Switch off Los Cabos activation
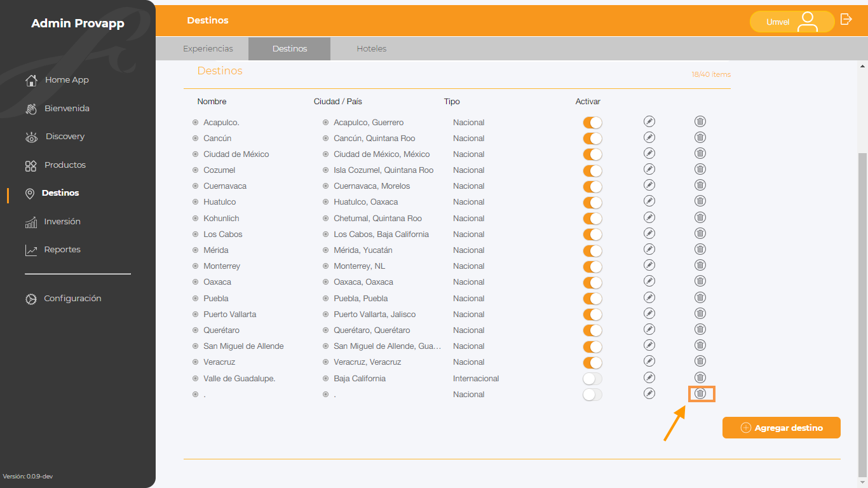868x488 pixels. (592, 234)
